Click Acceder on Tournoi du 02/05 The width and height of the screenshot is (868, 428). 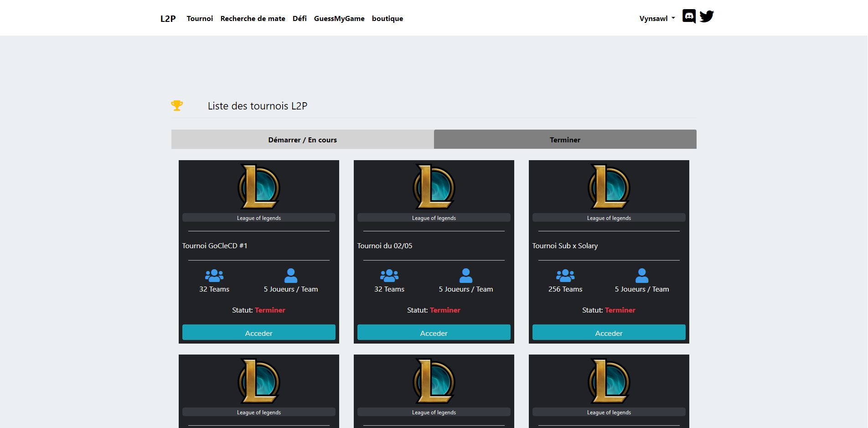pyautogui.click(x=434, y=333)
